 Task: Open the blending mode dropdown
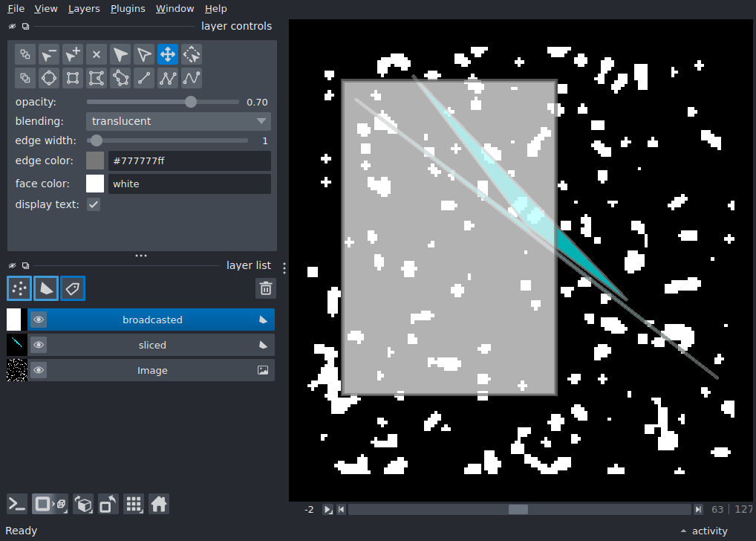[178, 121]
